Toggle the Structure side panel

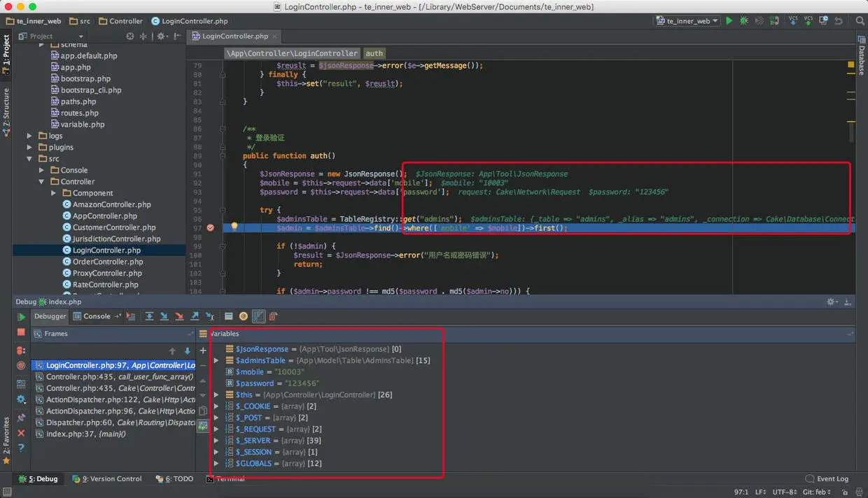click(x=6, y=113)
